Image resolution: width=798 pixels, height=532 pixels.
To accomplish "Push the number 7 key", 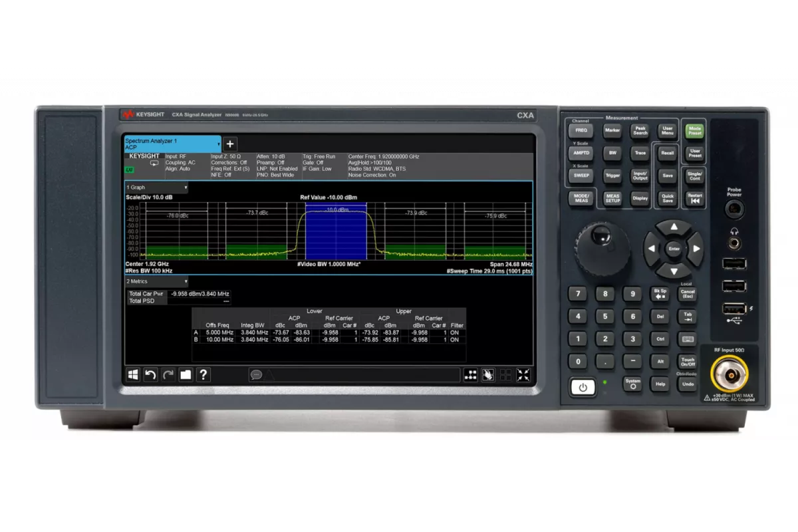I will tap(577, 294).
